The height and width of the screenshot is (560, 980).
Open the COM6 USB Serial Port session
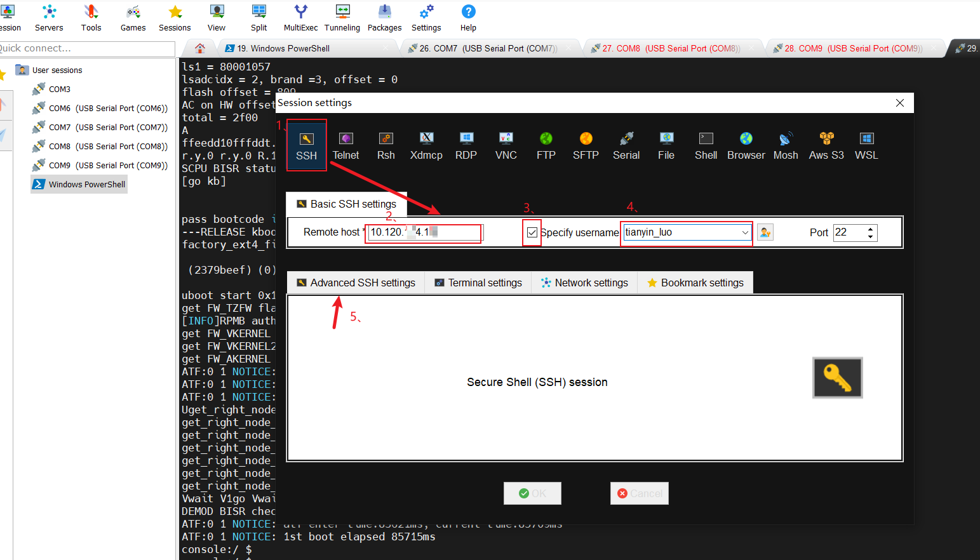pos(100,108)
